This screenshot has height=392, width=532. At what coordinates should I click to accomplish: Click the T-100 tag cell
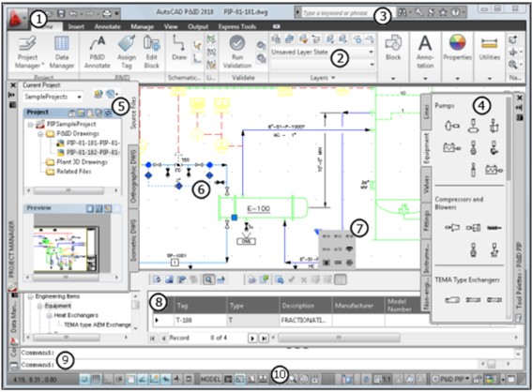click(200, 320)
